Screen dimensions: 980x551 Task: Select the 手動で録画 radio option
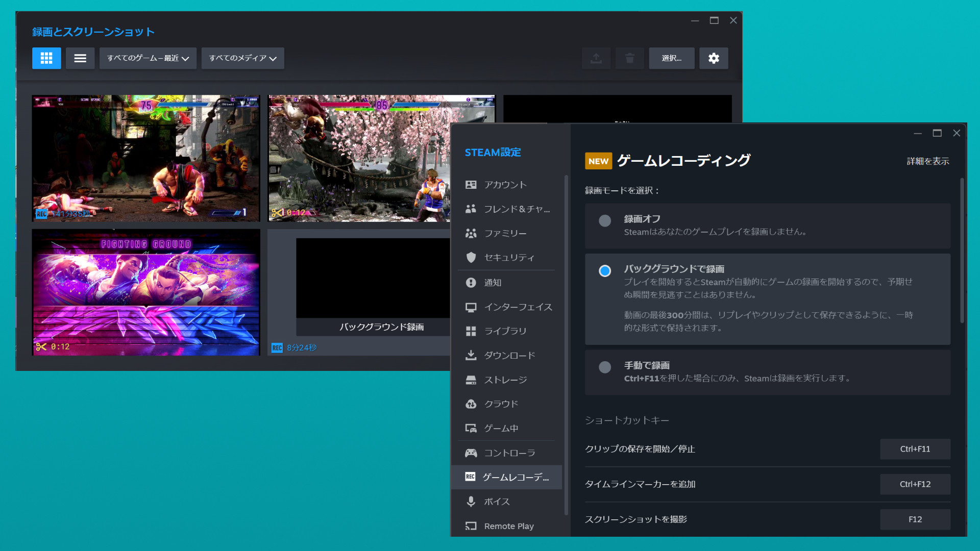tap(605, 367)
